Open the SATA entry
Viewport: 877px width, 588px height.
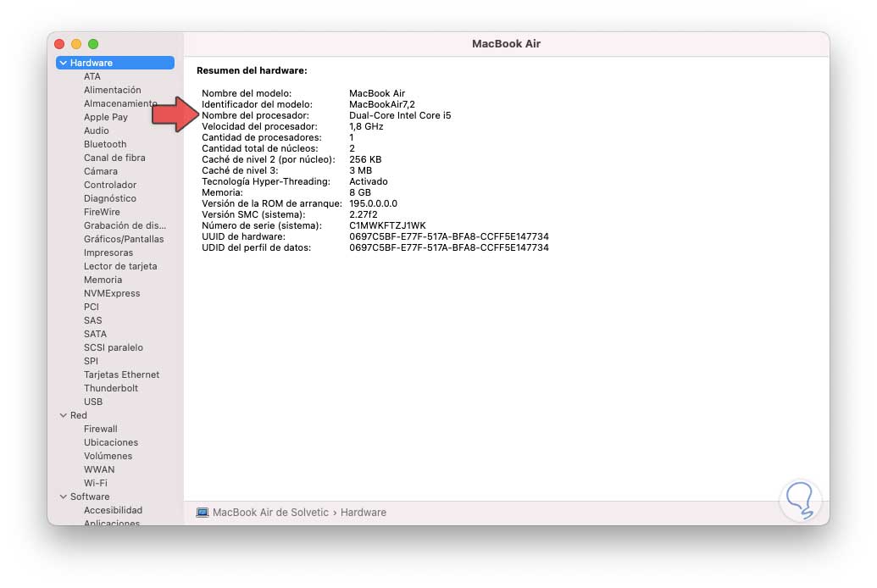coord(95,334)
